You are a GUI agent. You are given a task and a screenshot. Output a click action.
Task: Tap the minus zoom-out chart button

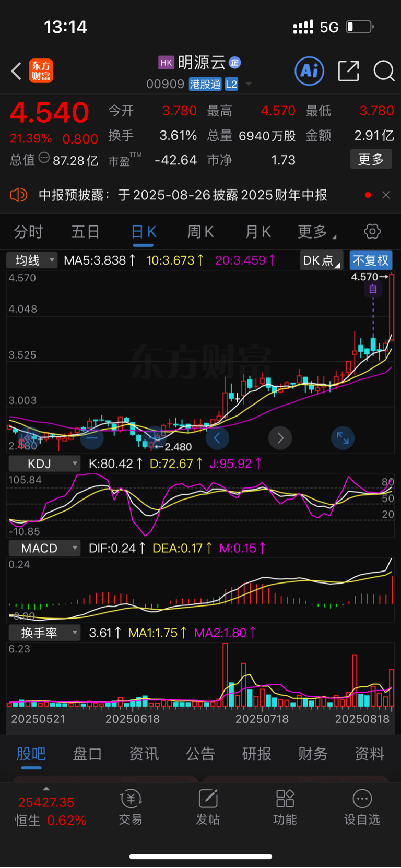click(x=92, y=438)
